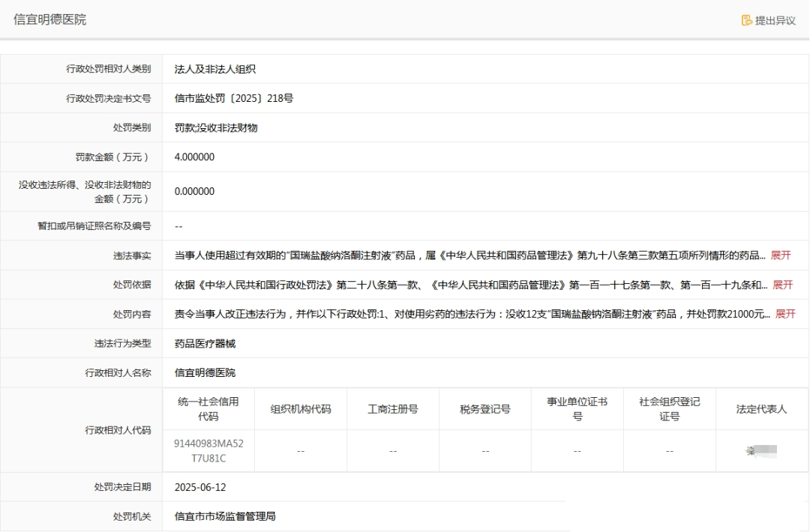Click the penalty decision date 2025-06-12
Viewport: 810px width, 532px height.
(x=200, y=487)
